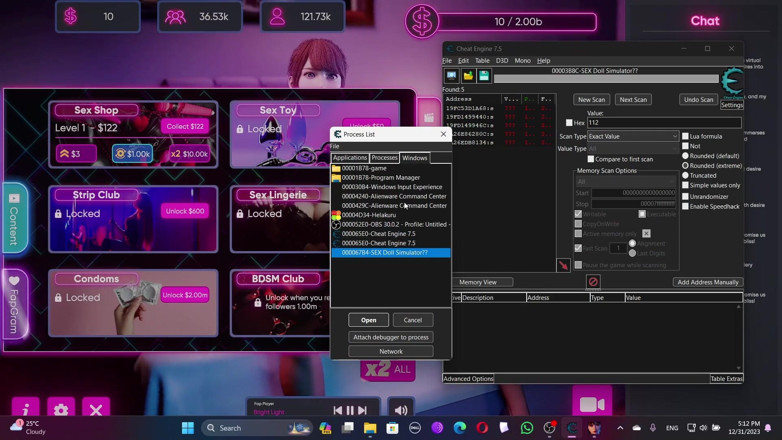Select Rounded (default) radio button

[685, 156]
